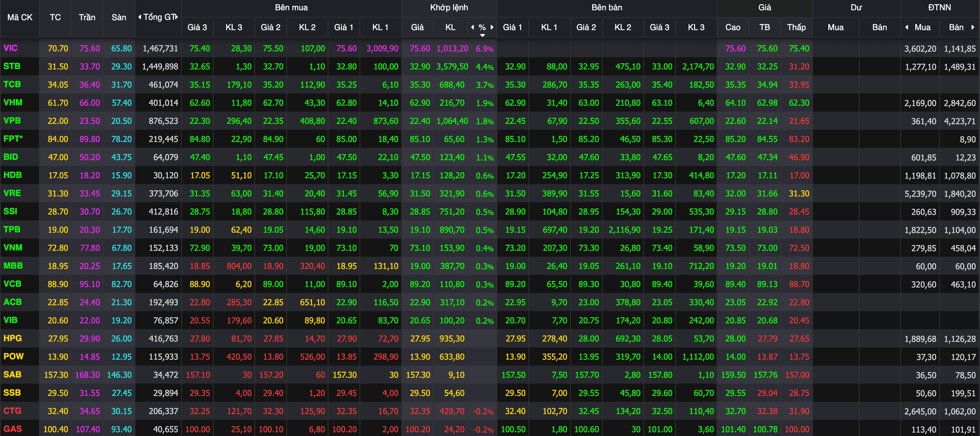Click TPB sell volume 2,116,90
The image size is (980, 436).
pyautogui.click(x=624, y=230)
